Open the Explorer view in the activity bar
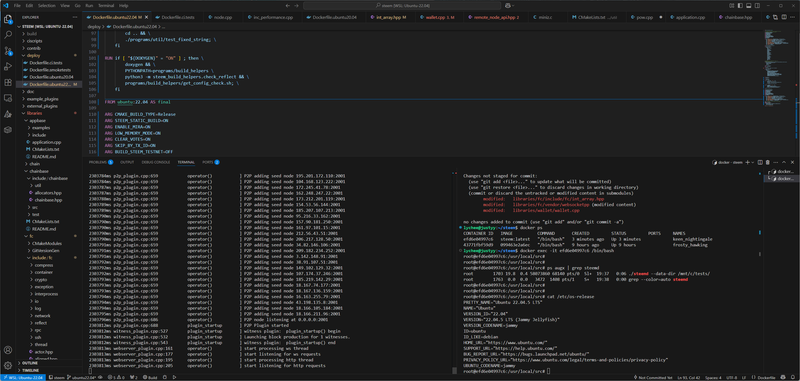This screenshot has width=800, height=381. (x=8, y=20)
